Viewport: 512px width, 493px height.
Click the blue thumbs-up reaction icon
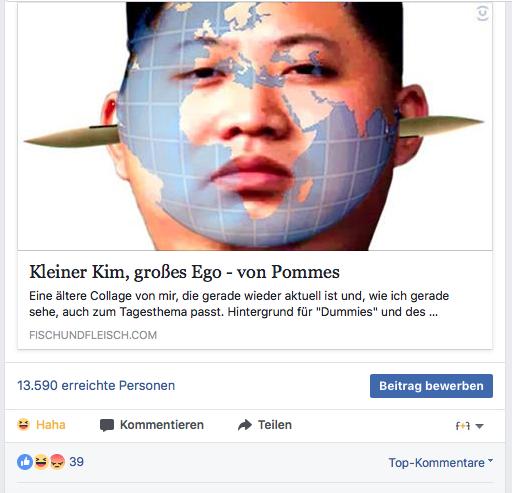pyautogui.click(x=25, y=462)
